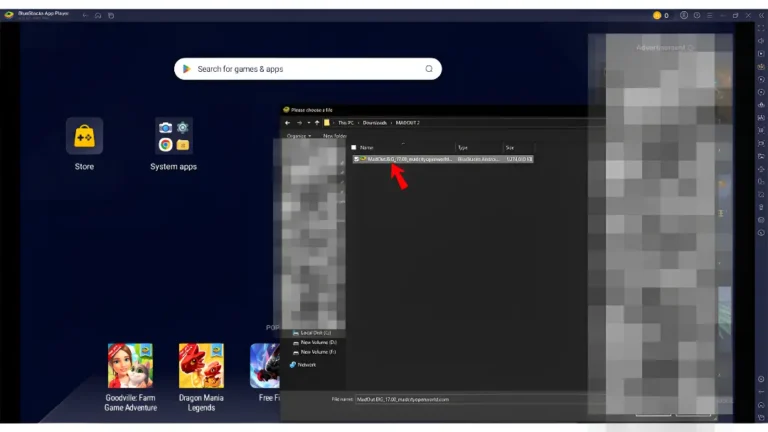
Task: Toggle the select-all checkbox in Name header
Action: point(353,147)
